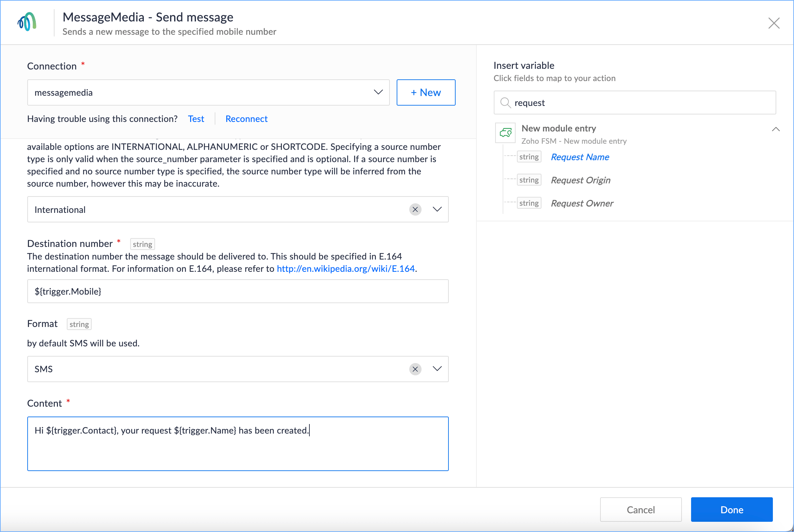Click the Destination number input field
The image size is (794, 532).
(x=238, y=291)
